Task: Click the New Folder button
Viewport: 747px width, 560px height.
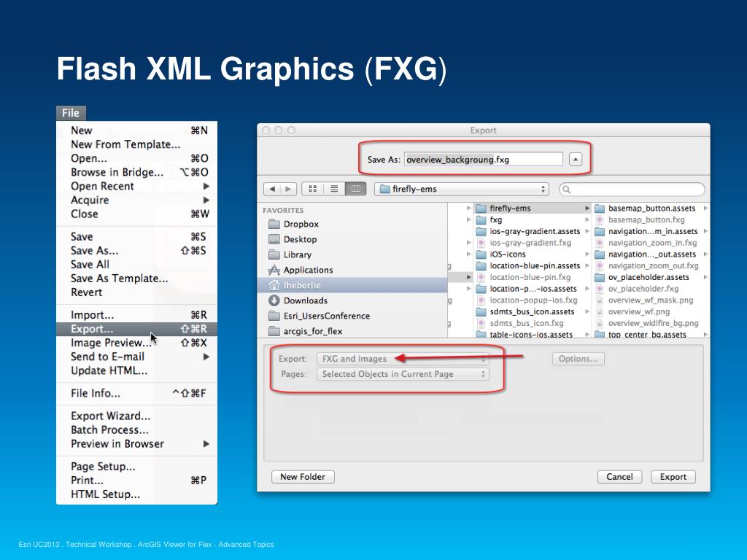Action: (x=303, y=477)
